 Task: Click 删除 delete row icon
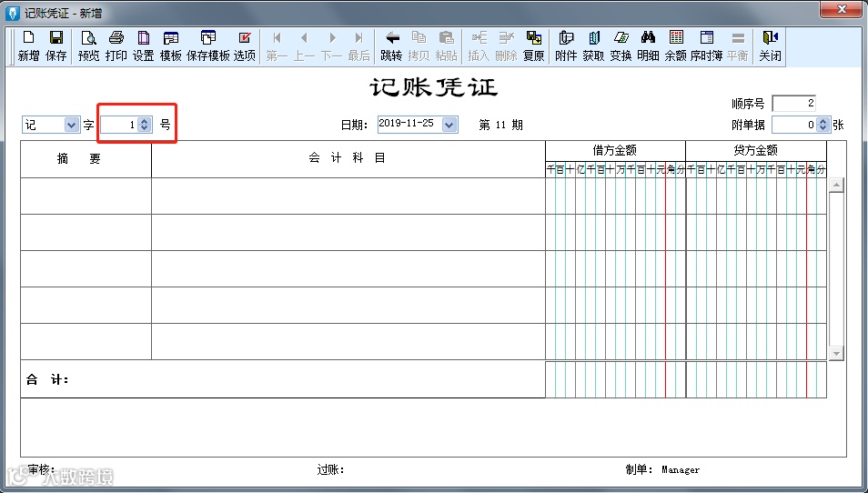point(506,45)
